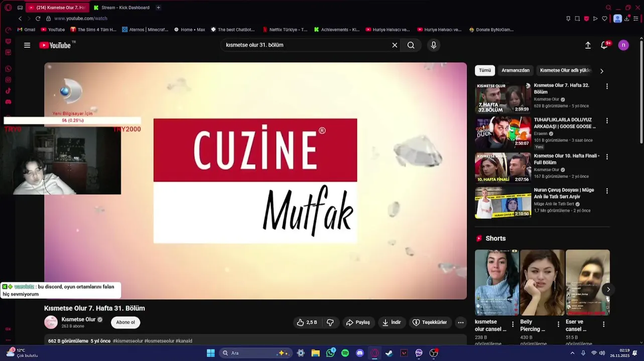Click the hashtag #kısmetseolur #kısmetseolur #kanald
644x361 pixels.
tap(153, 341)
